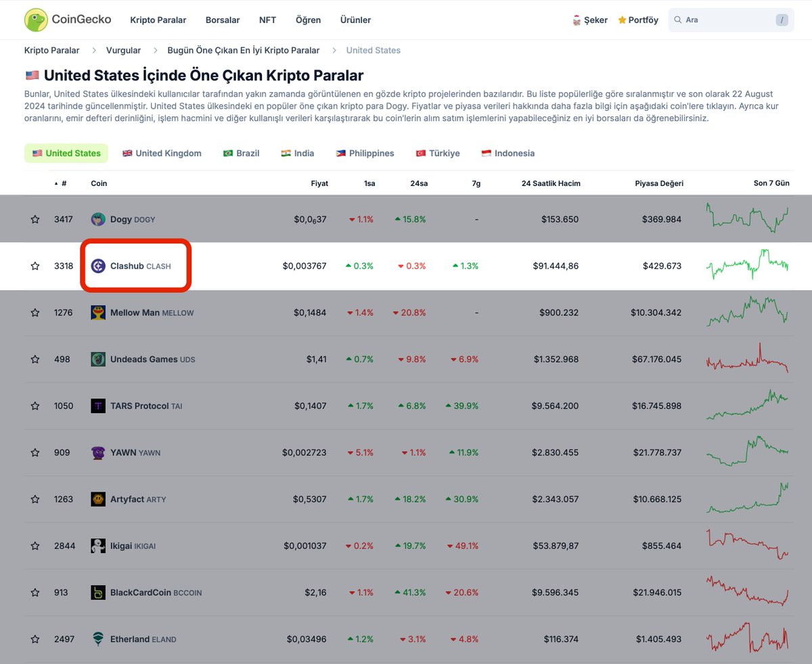Sort by the 1sa column header

click(369, 183)
